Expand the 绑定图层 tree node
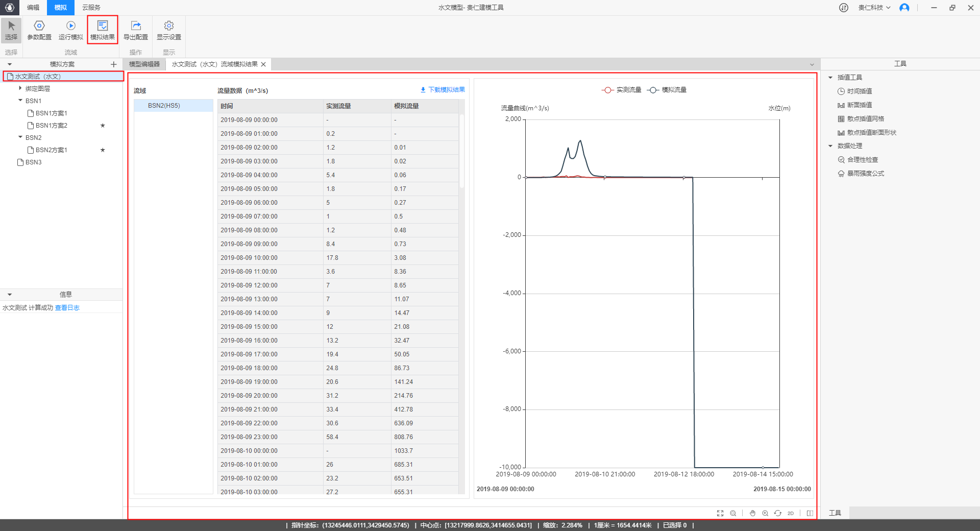Viewport: 980px width, 531px height. click(x=20, y=88)
